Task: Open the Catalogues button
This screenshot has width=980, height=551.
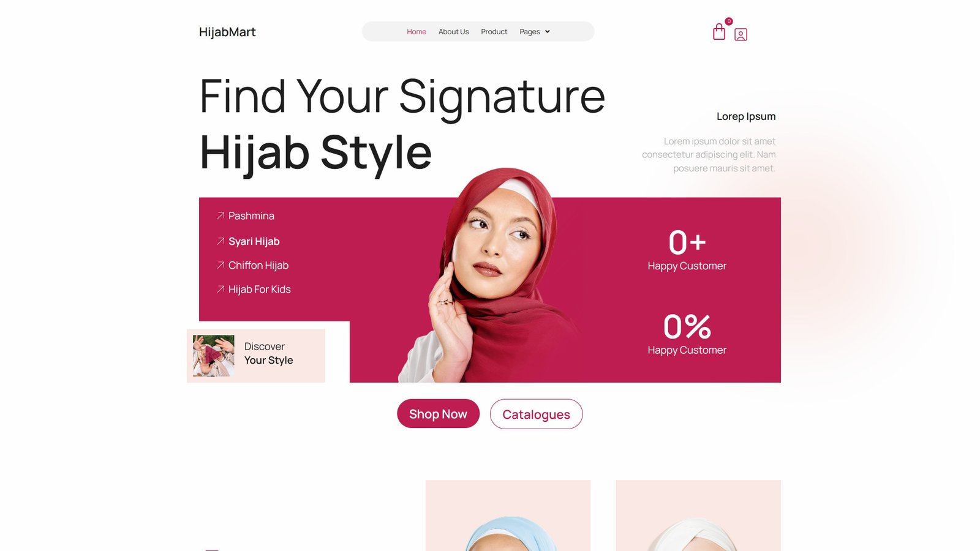Action: [536, 414]
